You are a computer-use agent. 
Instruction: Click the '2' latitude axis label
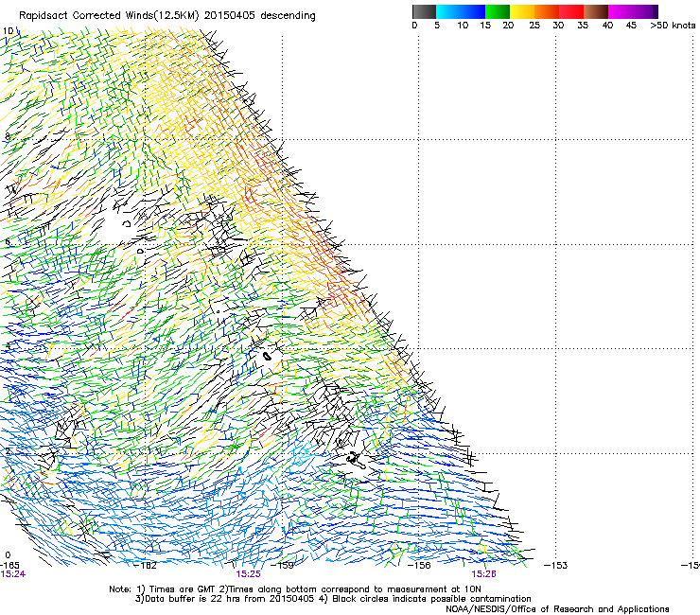[8, 451]
